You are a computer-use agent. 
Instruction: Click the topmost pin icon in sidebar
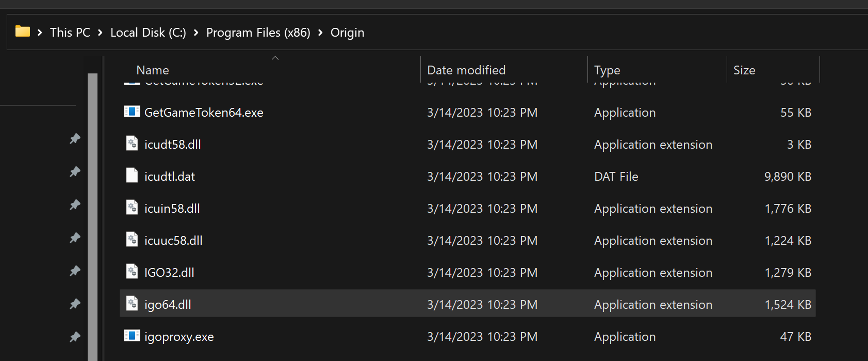coord(75,138)
